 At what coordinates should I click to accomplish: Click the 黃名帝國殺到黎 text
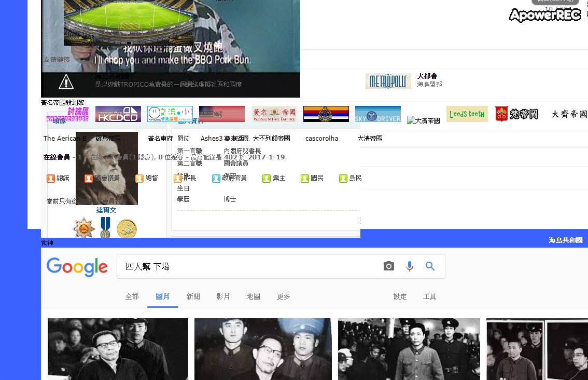click(63, 102)
